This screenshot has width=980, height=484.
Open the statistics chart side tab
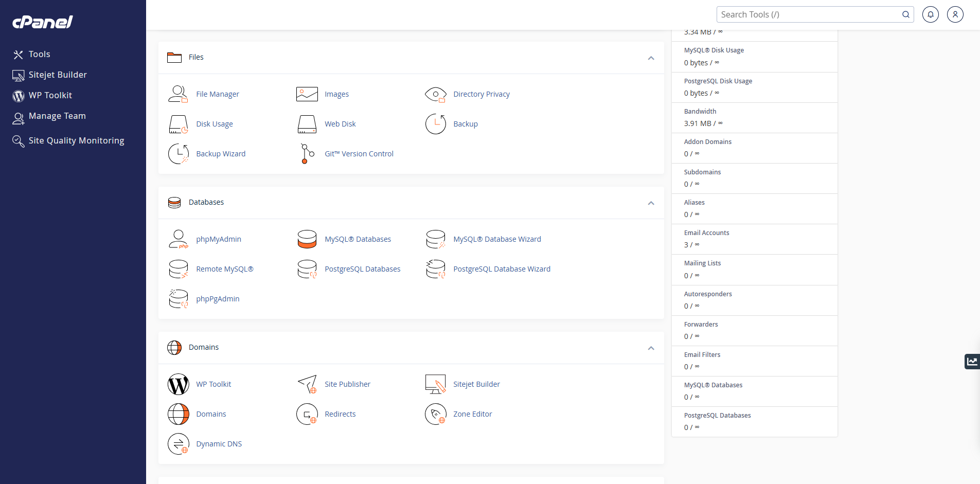(972, 362)
